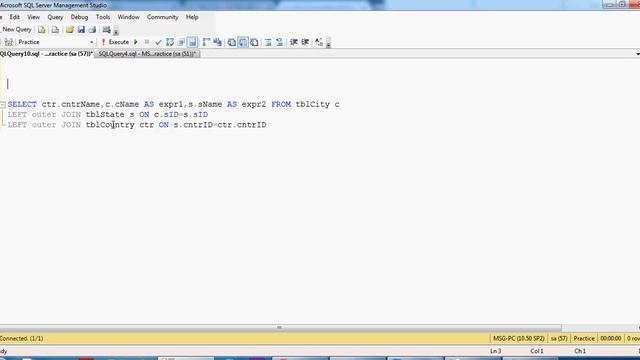The height and width of the screenshot is (360, 640).
Task: Click expr1 alias in the query
Action: click(x=171, y=104)
